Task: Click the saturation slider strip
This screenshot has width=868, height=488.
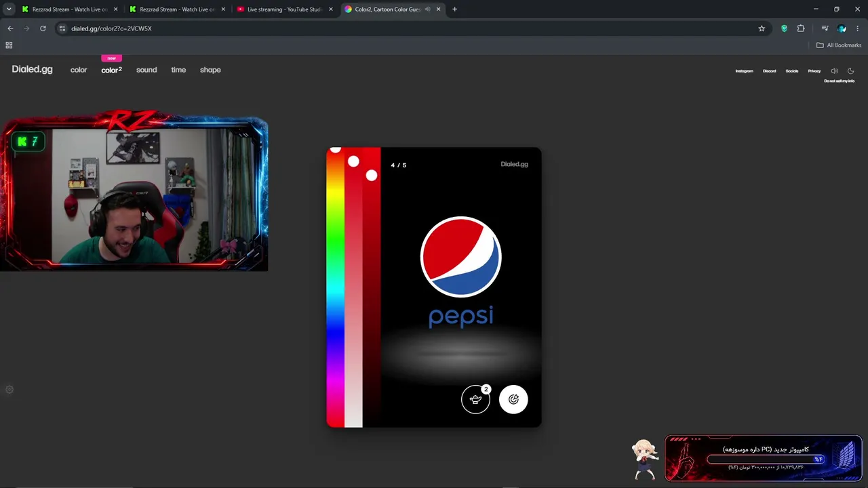Action: click(x=353, y=287)
